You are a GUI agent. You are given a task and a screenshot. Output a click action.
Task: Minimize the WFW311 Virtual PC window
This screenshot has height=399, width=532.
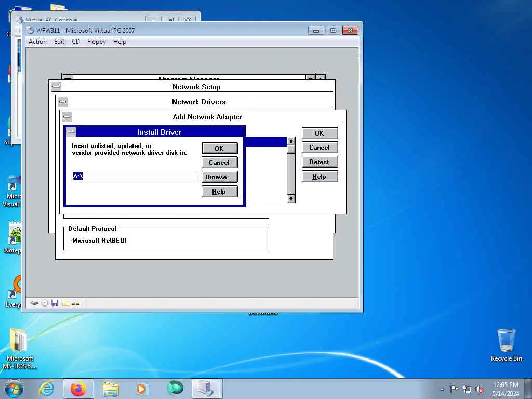(316, 31)
